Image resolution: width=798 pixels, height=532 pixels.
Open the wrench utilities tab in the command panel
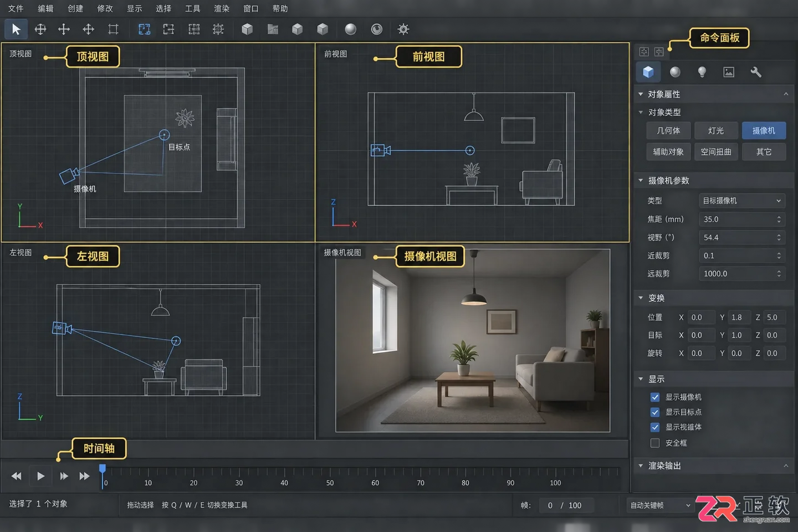click(756, 72)
